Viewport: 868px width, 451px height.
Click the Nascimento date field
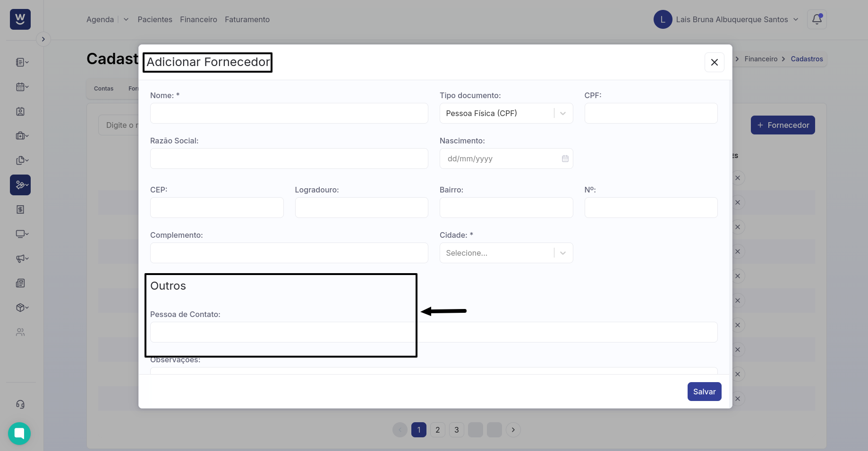(506, 159)
